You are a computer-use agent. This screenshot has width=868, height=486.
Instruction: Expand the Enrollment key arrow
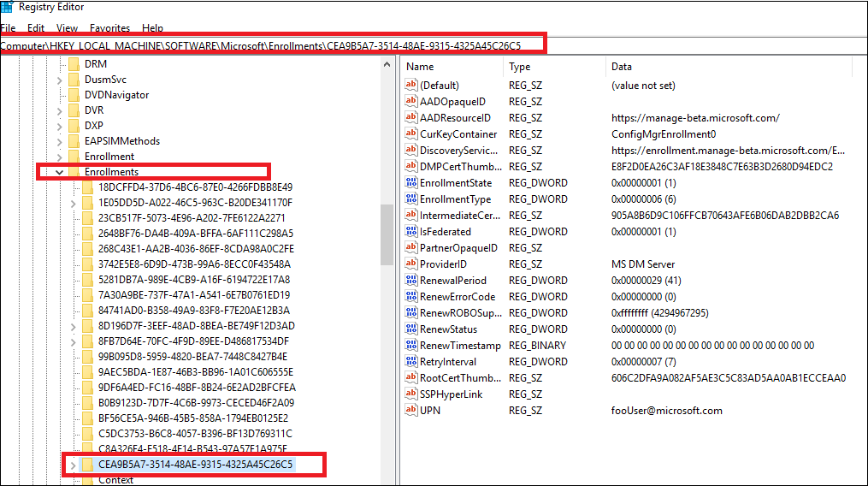click(59, 157)
